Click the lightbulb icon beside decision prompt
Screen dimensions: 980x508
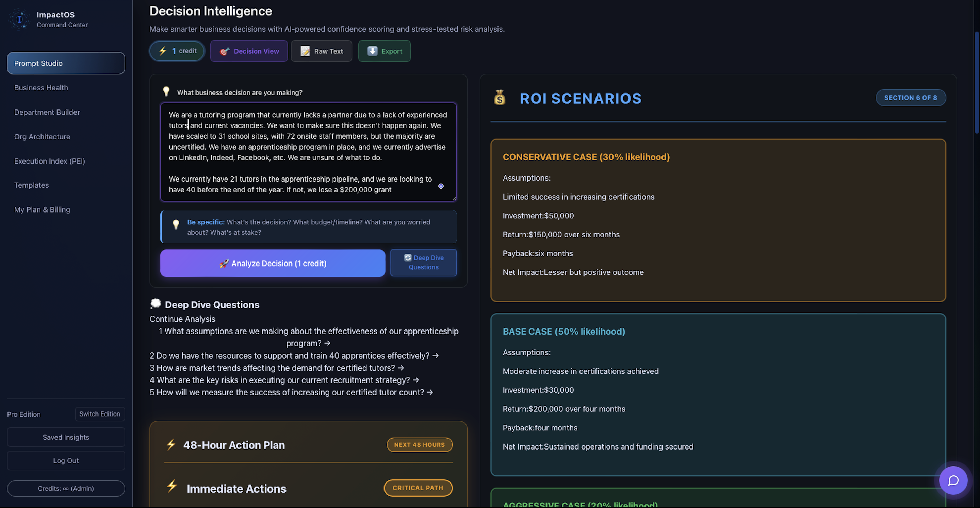[166, 92]
